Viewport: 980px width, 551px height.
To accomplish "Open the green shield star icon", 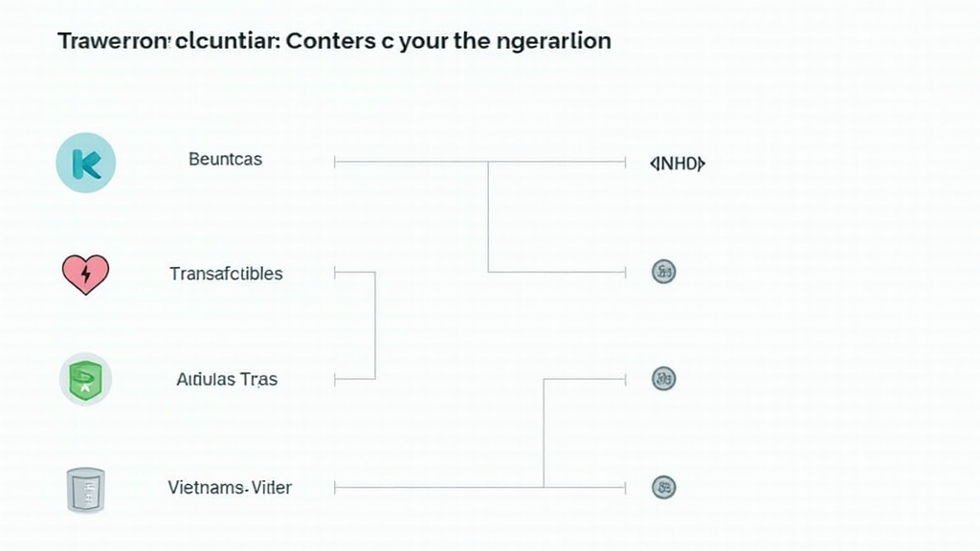I will pyautogui.click(x=86, y=379).
